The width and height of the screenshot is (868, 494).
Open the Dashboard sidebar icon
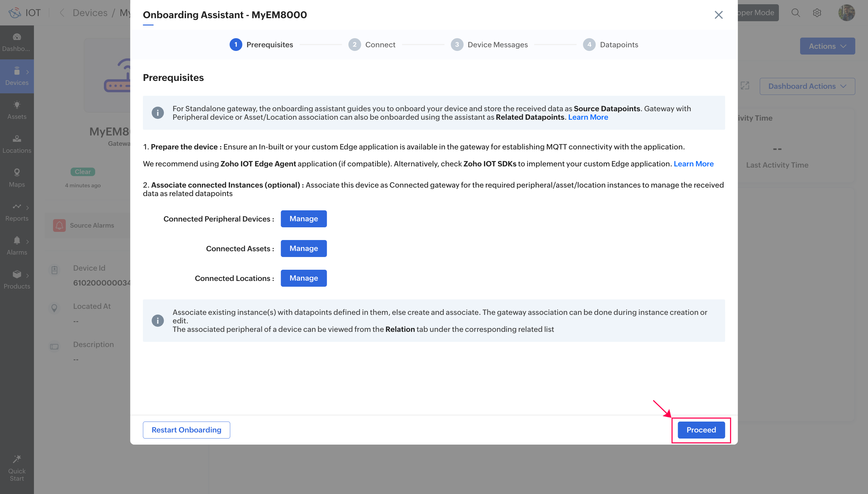click(x=17, y=37)
